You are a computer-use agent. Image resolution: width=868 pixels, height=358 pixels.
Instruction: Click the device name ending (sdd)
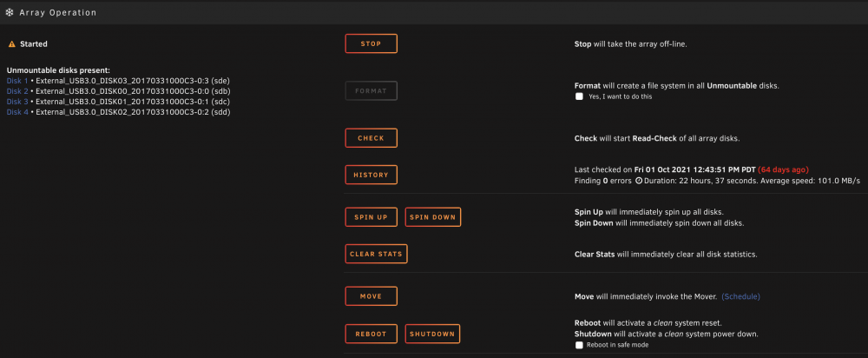pyautogui.click(x=134, y=112)
